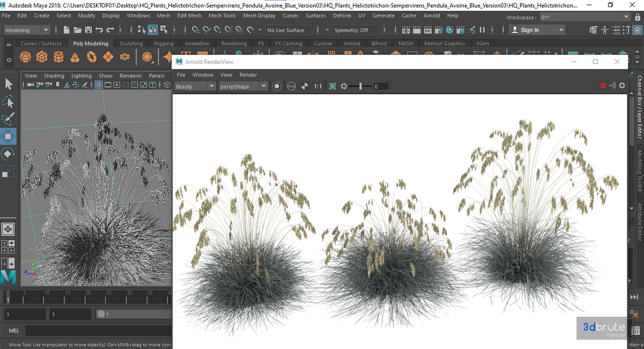Open the Modeling menu set dropdown
This screenshot has height=349, width=644.
coord(46,30)
